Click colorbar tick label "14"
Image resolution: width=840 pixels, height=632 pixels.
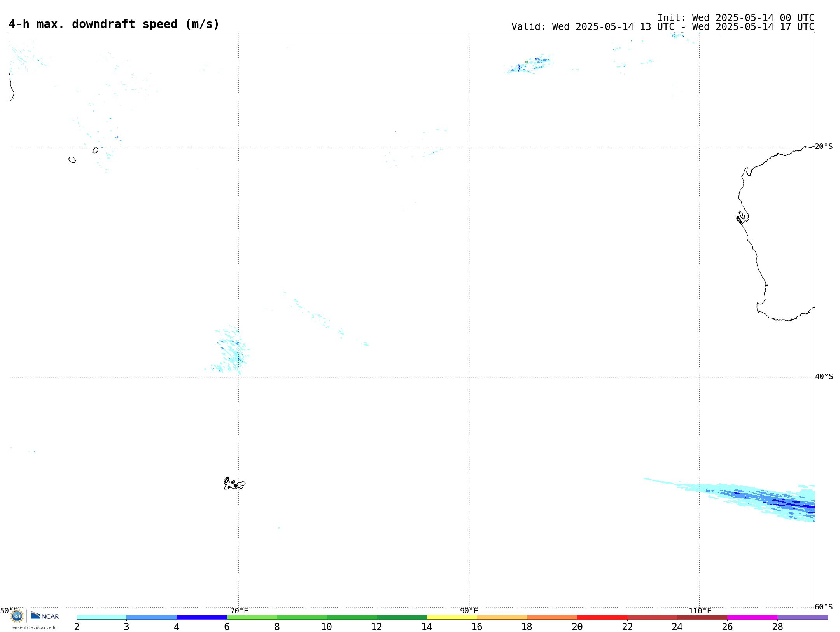coord(427,627)
